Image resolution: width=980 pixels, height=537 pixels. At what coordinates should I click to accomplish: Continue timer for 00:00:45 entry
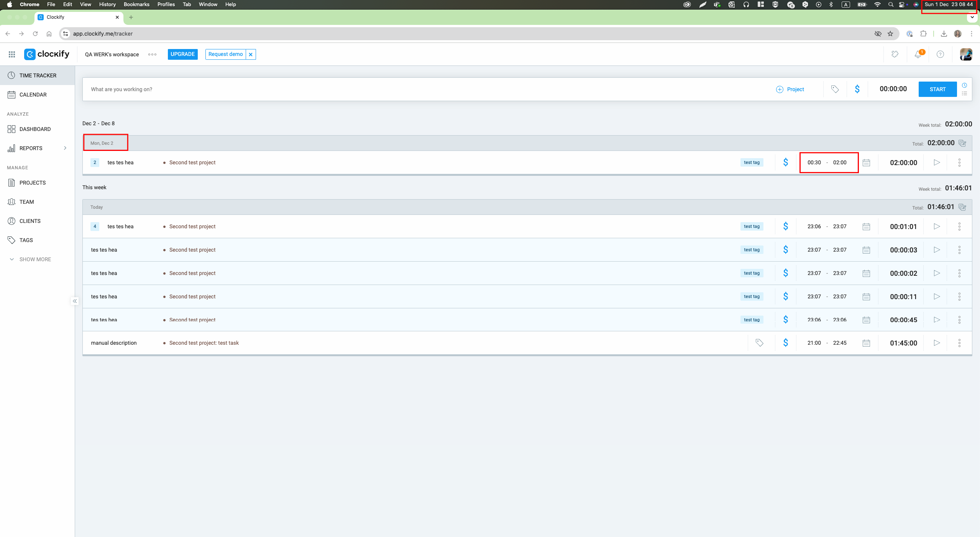937,320
